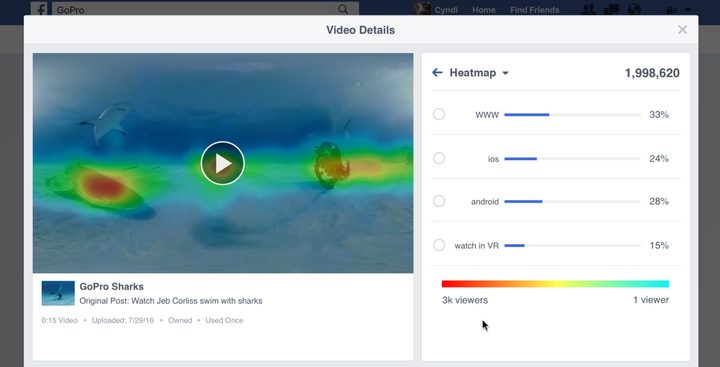The width and height of the screenshot is (720, 367).
Task: Click the android 28% progress bar
Action: coord(573,202)
